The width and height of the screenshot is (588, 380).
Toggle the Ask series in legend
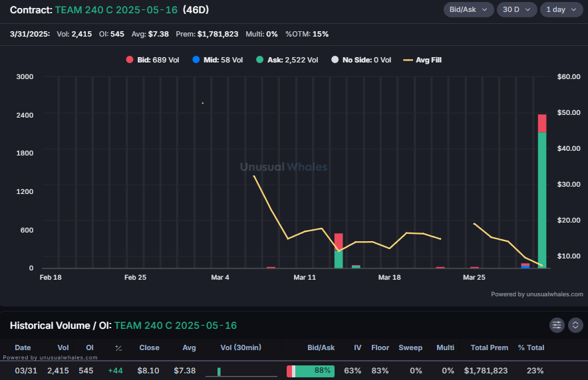[287, 60]
